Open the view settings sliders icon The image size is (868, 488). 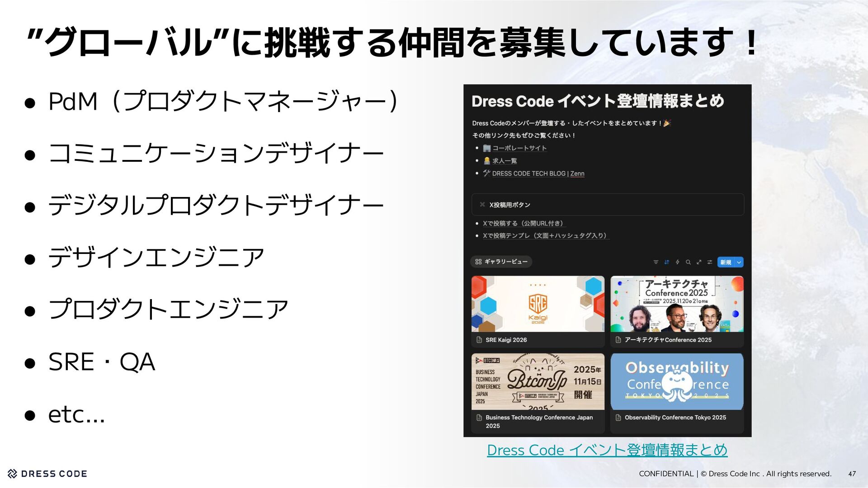(x=710, y=262)
